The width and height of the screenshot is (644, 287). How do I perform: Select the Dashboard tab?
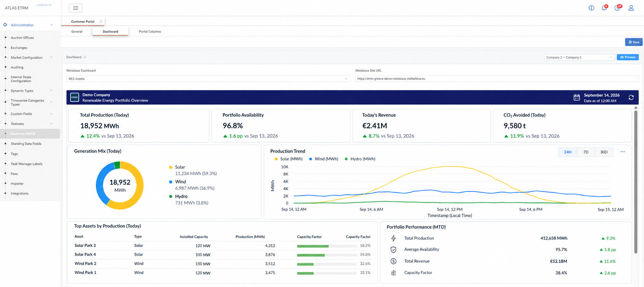[x=110, y=32]
